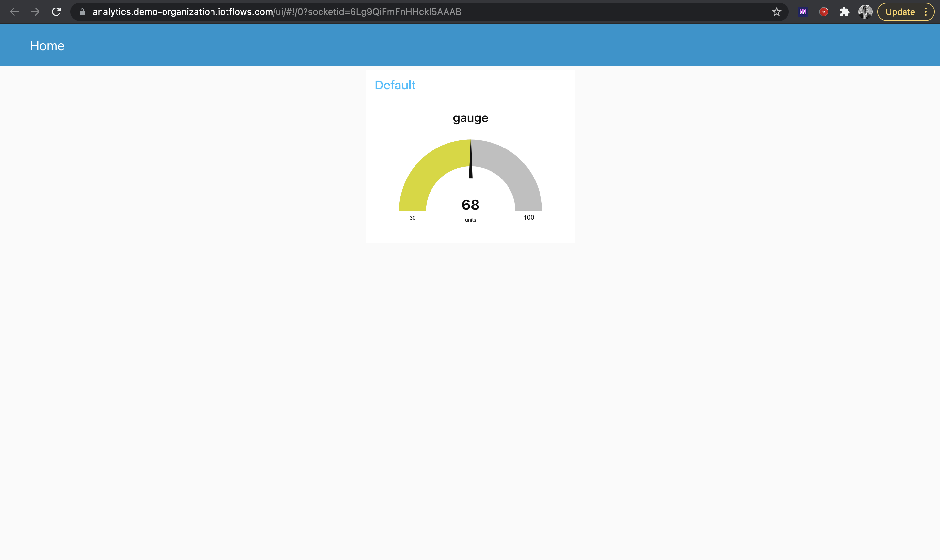Click the Default group heading
Screen dimensions: 940x560
[x=395, y=85]
